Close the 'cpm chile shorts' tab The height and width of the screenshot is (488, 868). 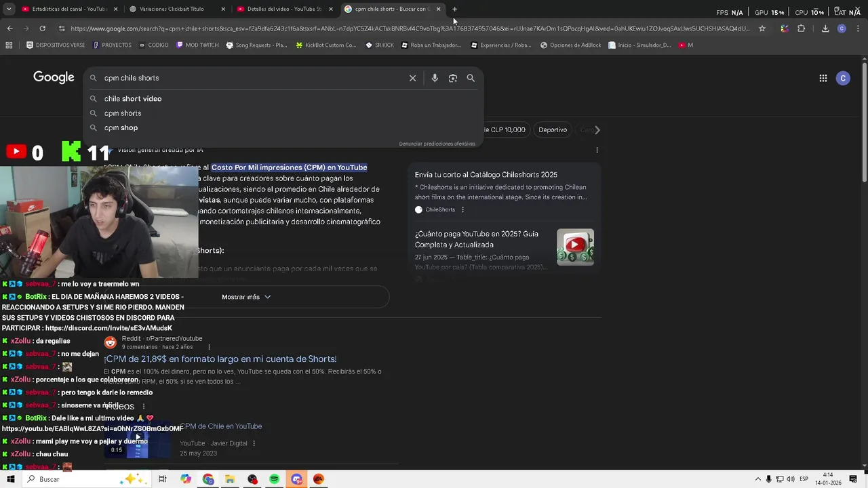(x=438, y=9)
